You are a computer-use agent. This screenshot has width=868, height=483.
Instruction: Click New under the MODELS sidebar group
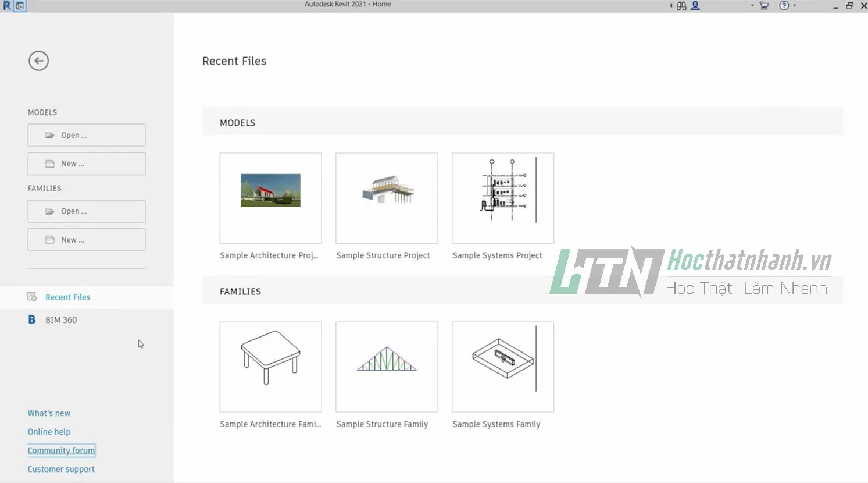(86, 164)
